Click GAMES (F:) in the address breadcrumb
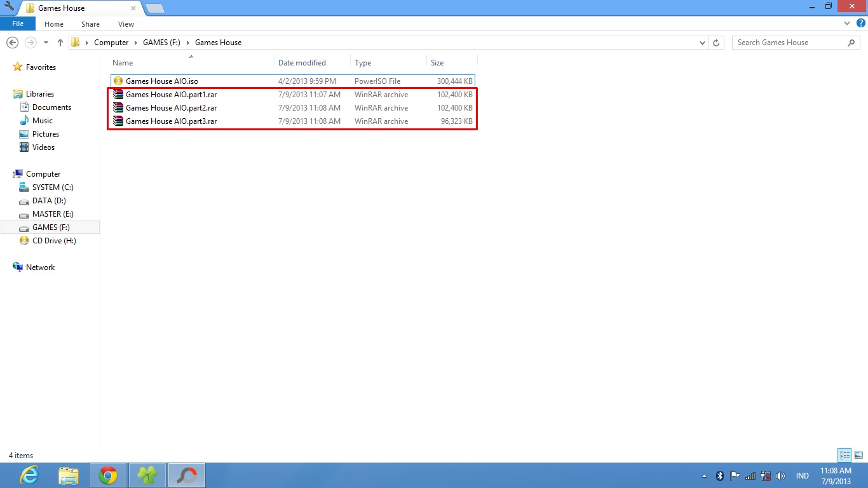868x488 pixels. click(x=161, y=43)
